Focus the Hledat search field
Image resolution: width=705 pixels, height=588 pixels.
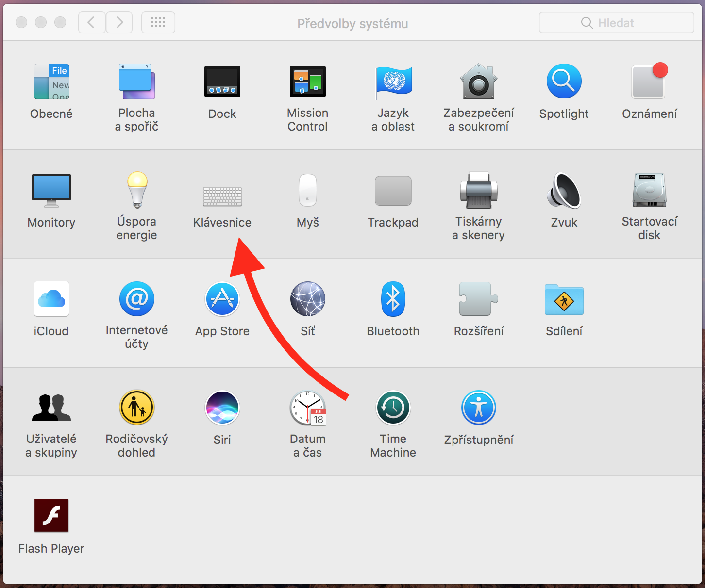coord(616,23)
